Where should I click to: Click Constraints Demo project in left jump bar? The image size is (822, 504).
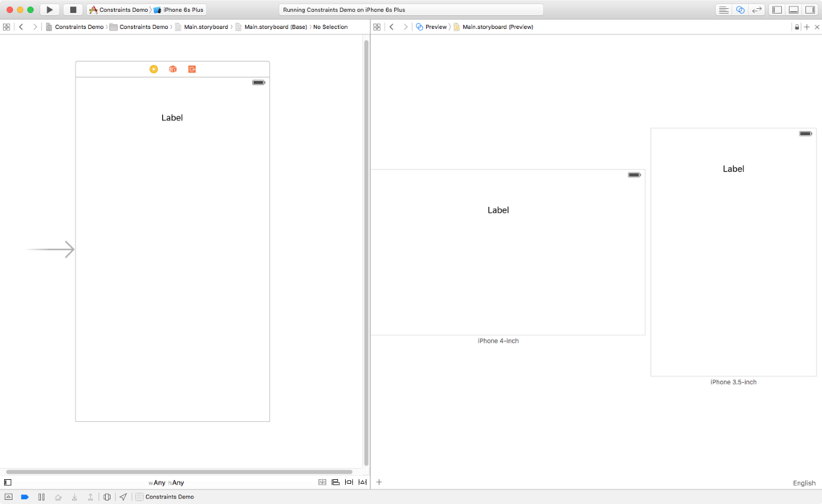pos(75,26)
